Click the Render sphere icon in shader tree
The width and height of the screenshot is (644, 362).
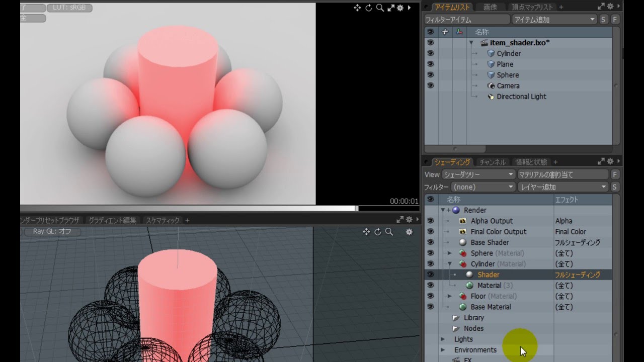[x=456, y=210]
